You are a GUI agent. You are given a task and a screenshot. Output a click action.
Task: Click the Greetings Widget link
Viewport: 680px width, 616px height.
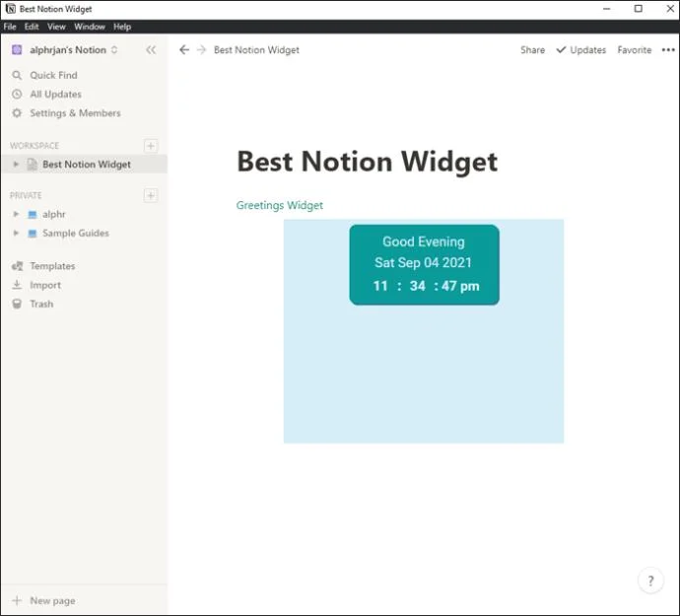[x=280, y=205]
